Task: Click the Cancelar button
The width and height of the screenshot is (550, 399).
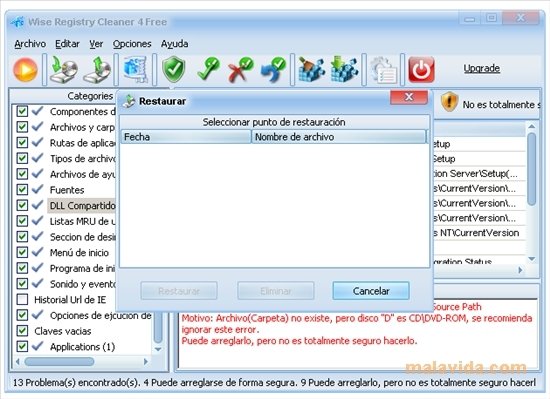Action: 371,291
